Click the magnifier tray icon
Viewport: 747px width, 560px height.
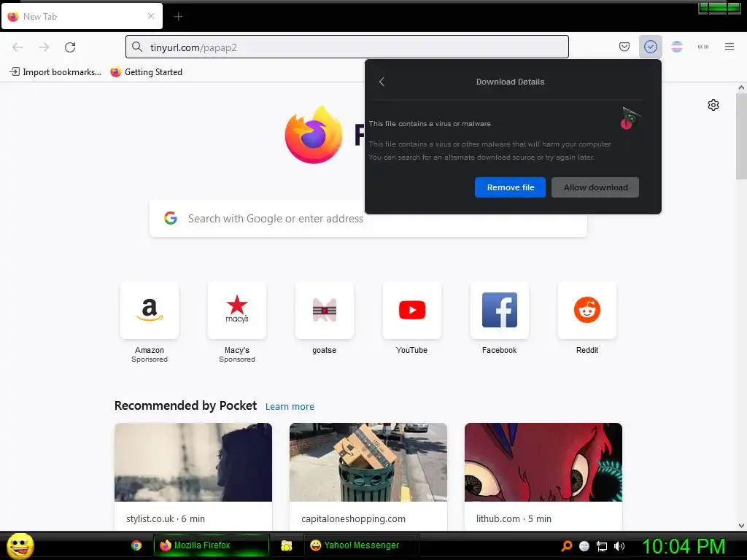point(567,546)
